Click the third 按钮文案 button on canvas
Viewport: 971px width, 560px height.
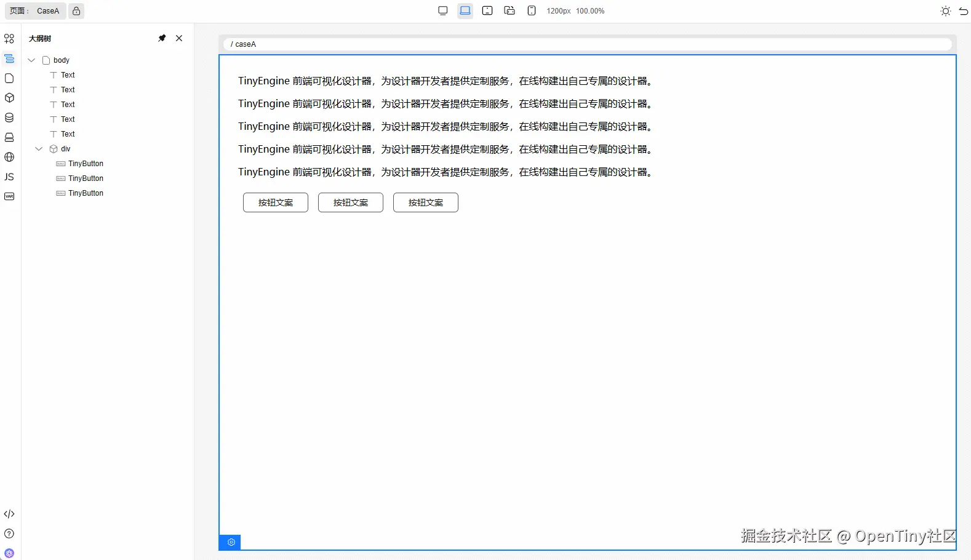coord(426,202)
